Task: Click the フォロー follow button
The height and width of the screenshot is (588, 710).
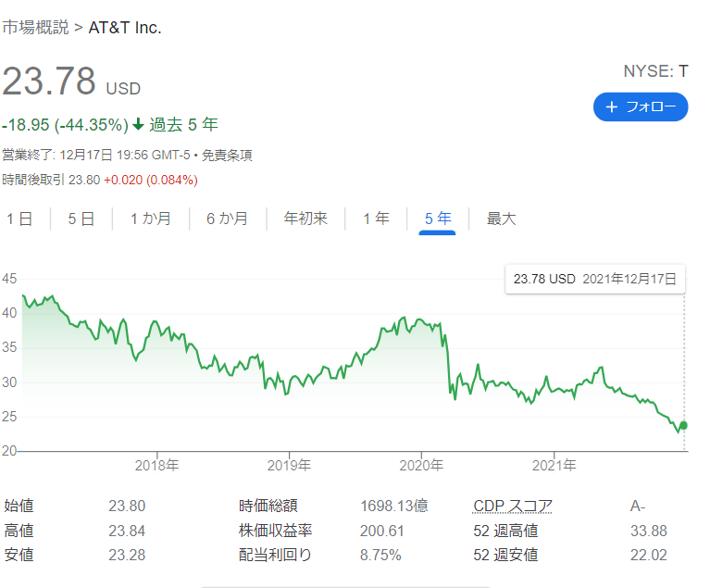Action: click(x=641, y=106)
